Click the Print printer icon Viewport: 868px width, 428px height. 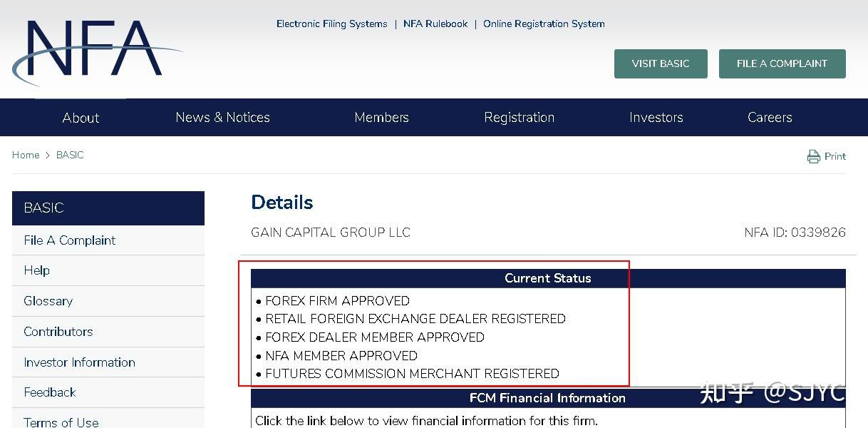coord(813,156)
